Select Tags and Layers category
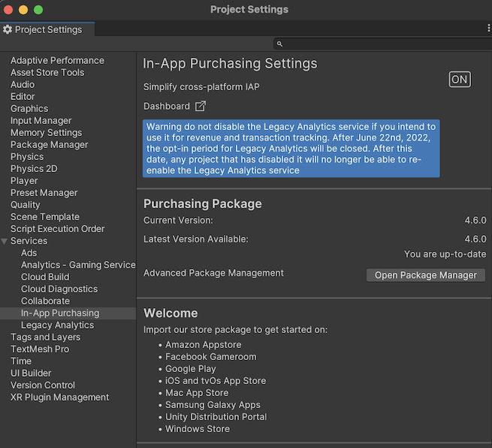 [46, 338]
